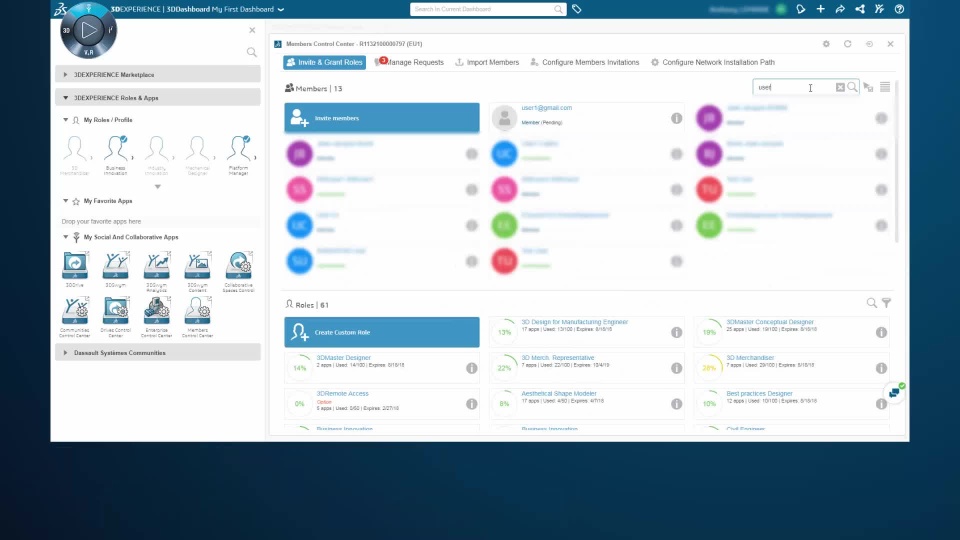The image size is (960, 540).
Task: Show info for 3DMaster Designer role
Action: (x=471, y=368)
